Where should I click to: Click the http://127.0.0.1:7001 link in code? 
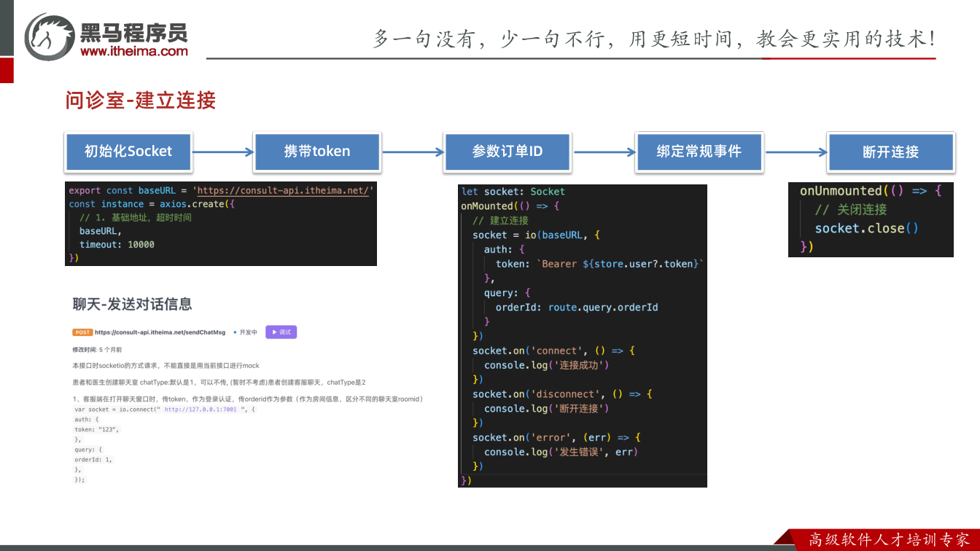coord(201,410)
